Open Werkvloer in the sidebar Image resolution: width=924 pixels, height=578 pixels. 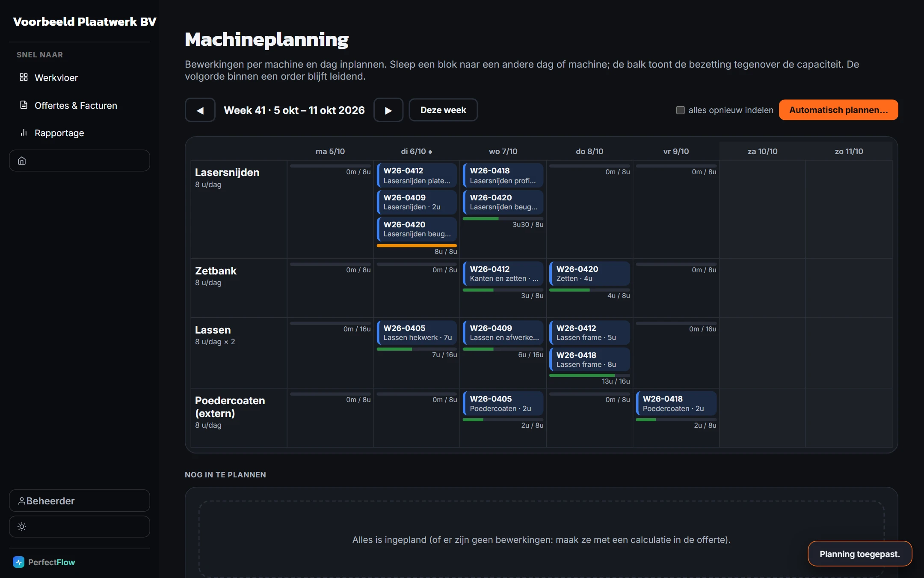[79, 77]
